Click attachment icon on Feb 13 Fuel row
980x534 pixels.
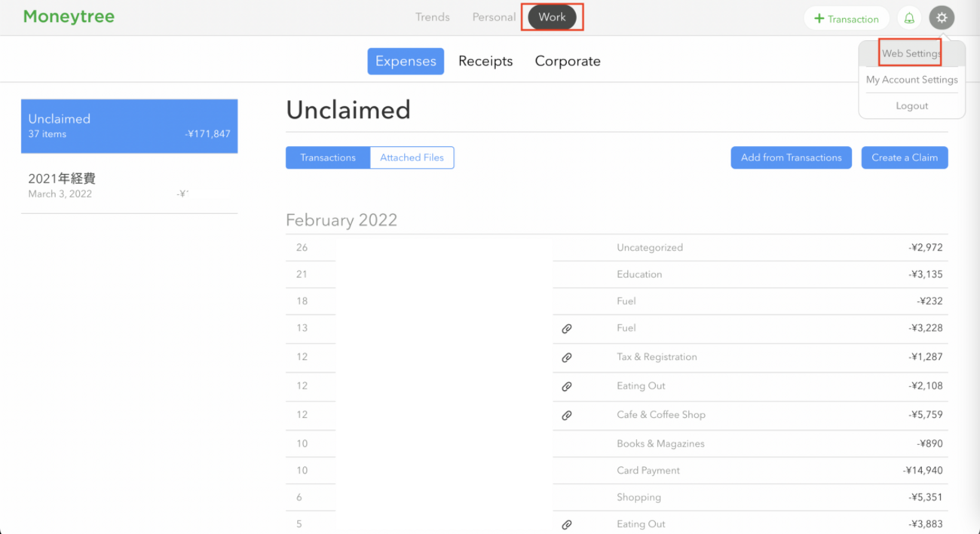tap(567, 328)
